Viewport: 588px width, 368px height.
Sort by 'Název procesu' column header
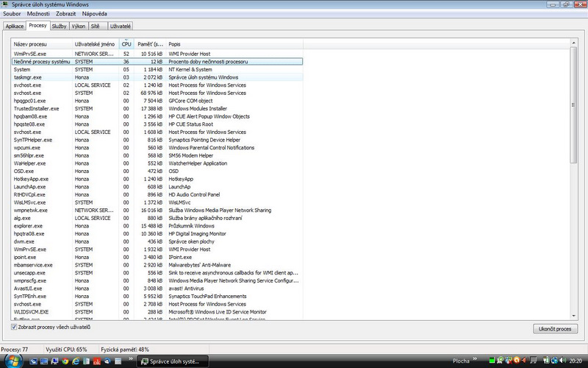click(x=41, y=44)
